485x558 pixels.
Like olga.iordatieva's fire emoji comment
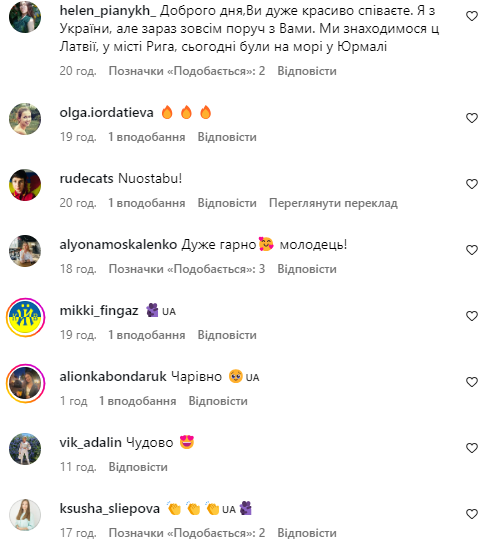[471, 118]
